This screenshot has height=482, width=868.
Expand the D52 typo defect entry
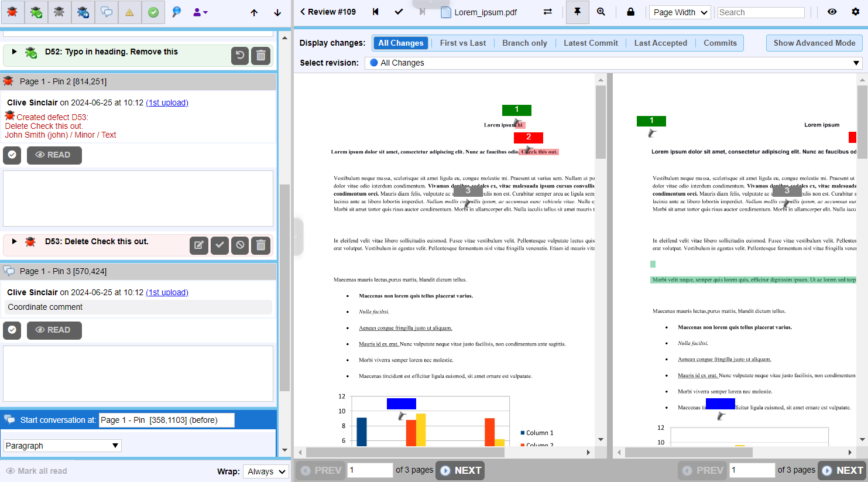(x=15, y=52)
